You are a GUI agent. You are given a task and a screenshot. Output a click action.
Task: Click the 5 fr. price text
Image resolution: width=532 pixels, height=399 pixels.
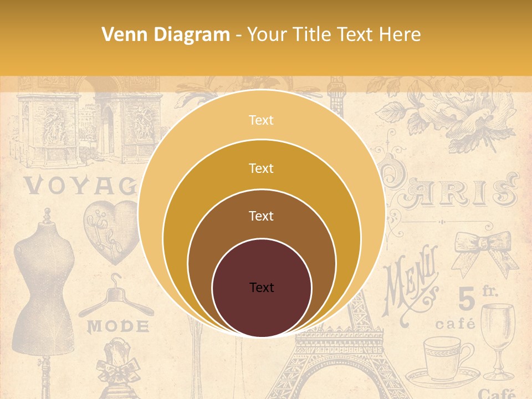[x=477, y=298]
